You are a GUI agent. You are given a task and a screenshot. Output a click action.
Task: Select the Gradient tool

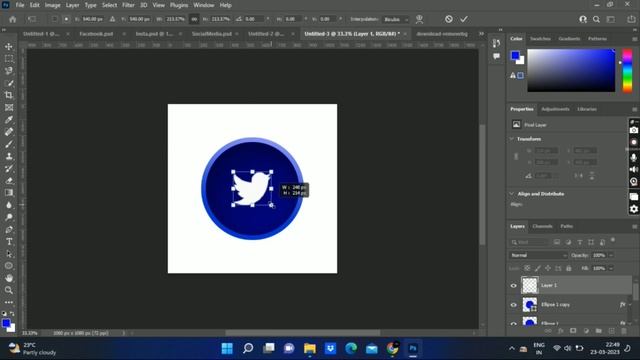[x=9, y=193]
